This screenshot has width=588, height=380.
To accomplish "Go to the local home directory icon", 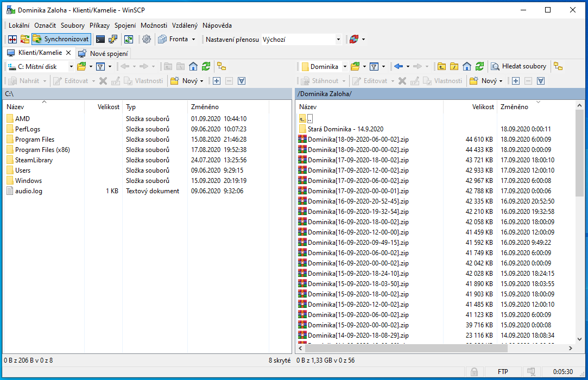I will click(x=193, y=66).
